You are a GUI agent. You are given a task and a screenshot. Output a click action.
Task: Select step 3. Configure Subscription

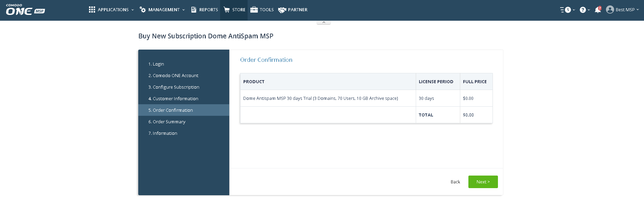184,87
